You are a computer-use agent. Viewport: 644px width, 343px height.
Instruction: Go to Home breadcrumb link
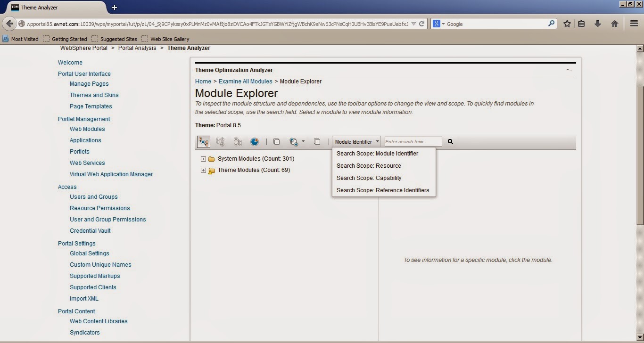203,82
